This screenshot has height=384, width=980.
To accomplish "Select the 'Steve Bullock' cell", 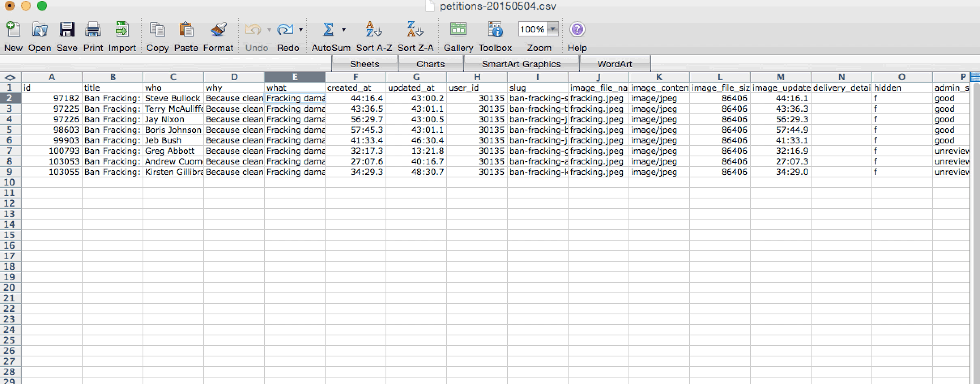I will (x=173, y=98).
